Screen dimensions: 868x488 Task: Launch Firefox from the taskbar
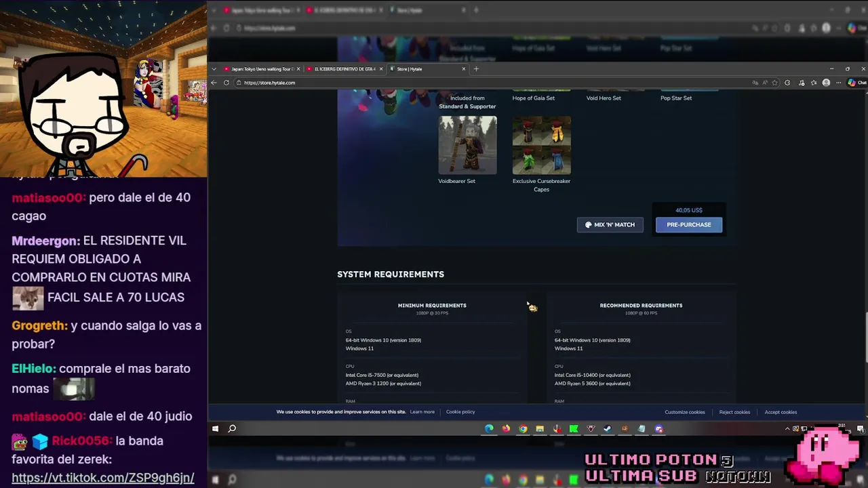pyautogui.click(x=506, y=428)
